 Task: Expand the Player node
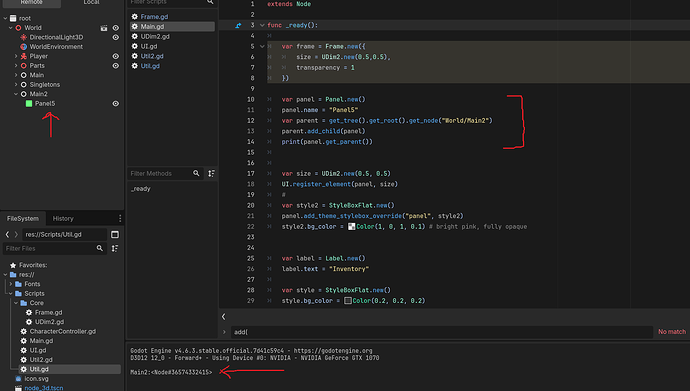tap(16, 56)
